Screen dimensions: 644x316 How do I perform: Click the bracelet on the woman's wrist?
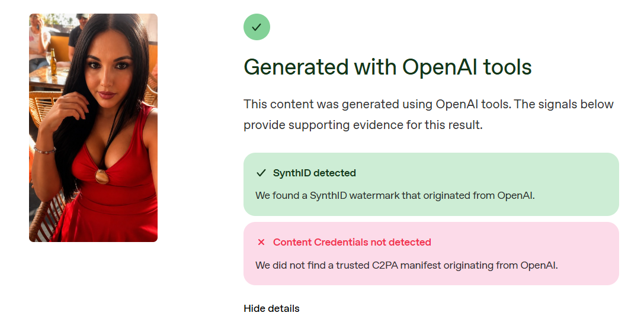tap(44, 150)
